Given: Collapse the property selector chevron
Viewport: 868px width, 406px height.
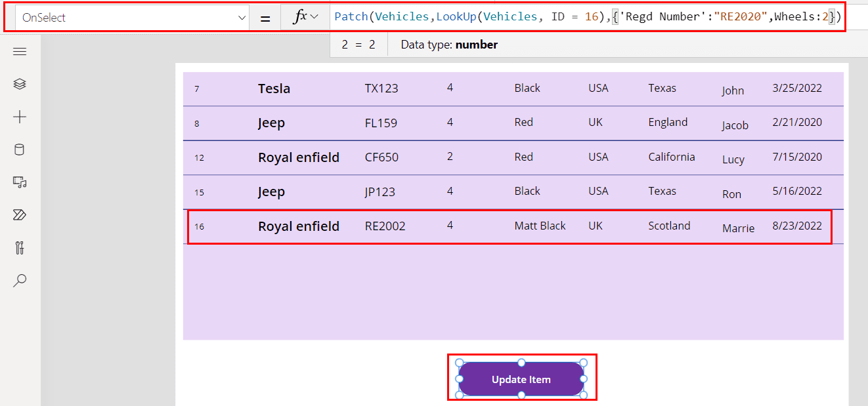Looking at the screenshot, I should (242, 16).
